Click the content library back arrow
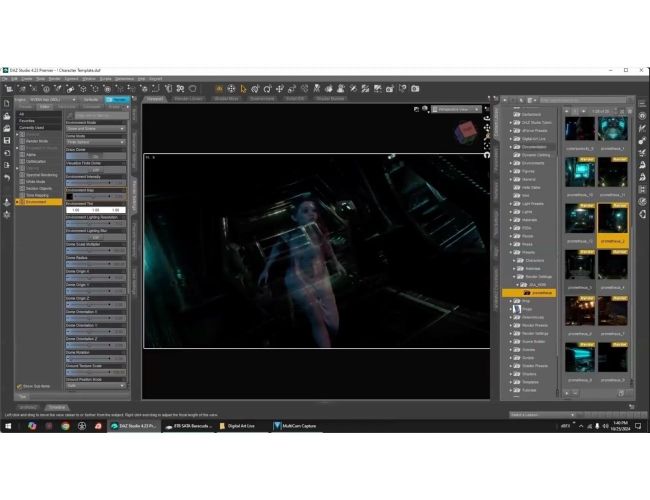650x500 pixels. (505, 100)
